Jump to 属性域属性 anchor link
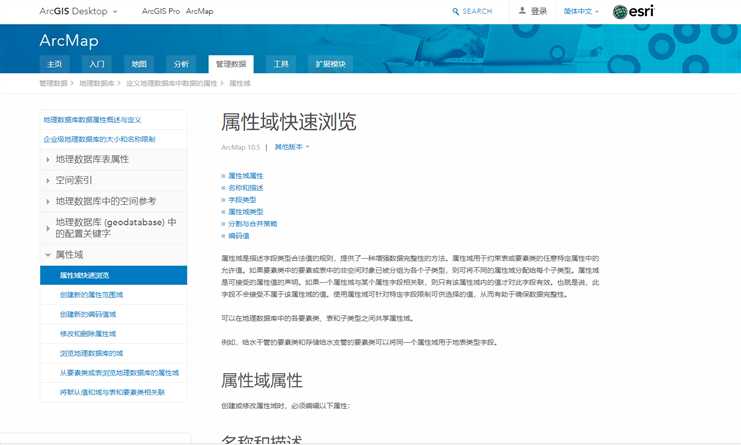The height and width of the screenshot is (445, 741). point(246,176)
